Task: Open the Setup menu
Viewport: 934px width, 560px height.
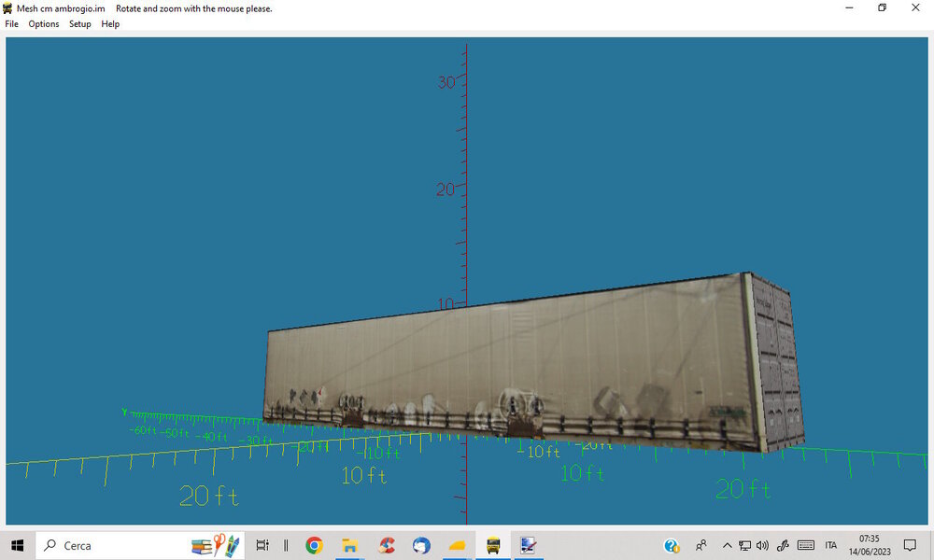Action: tap(79, 24)
